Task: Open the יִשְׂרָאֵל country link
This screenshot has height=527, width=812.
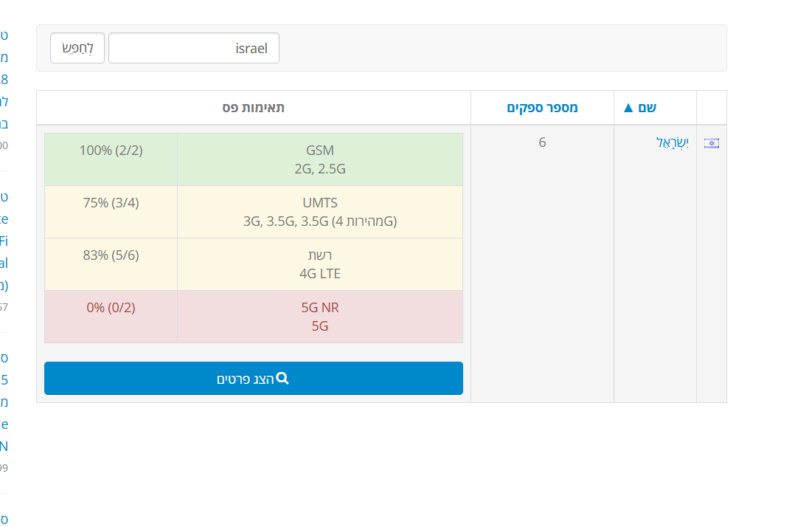Action: click(672, 142)
